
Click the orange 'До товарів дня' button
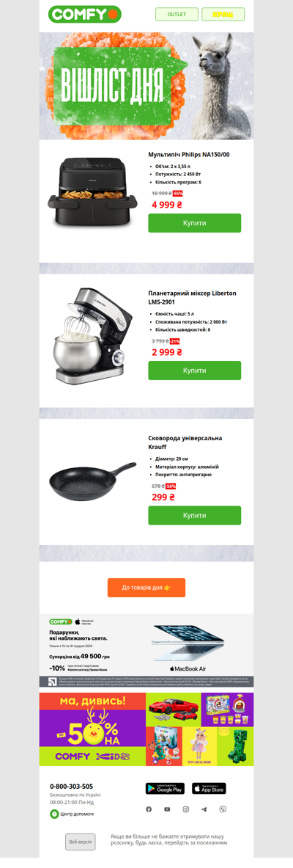146,587
